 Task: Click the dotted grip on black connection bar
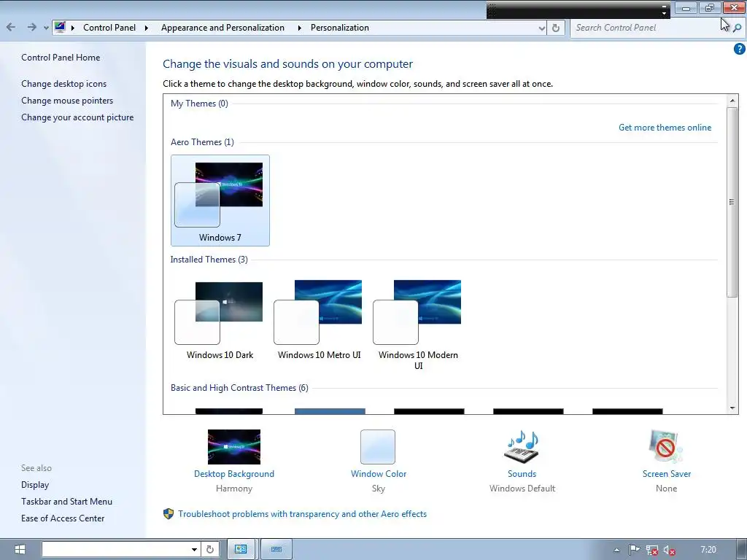[x=492, y=10]
